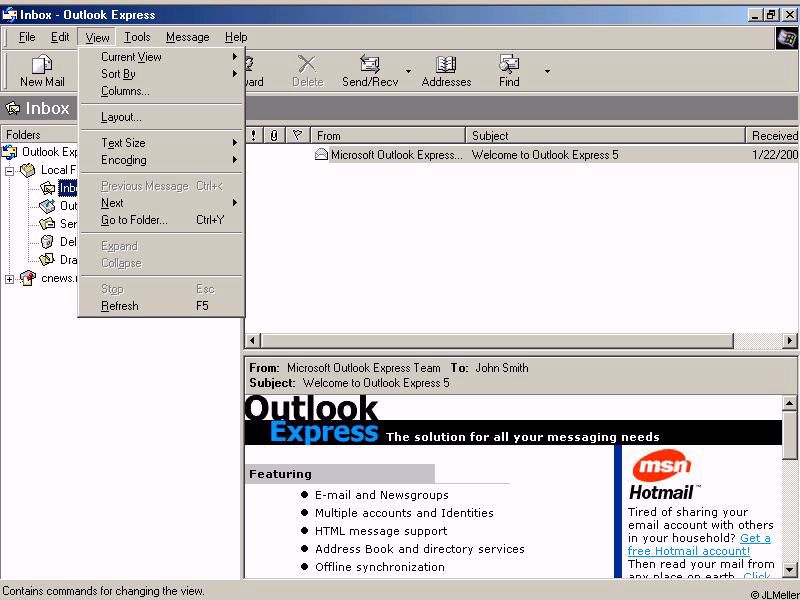Screen dimensions: 800x600
Task: Click the welcome message envelope icon
Action: [x=321, y=155]
